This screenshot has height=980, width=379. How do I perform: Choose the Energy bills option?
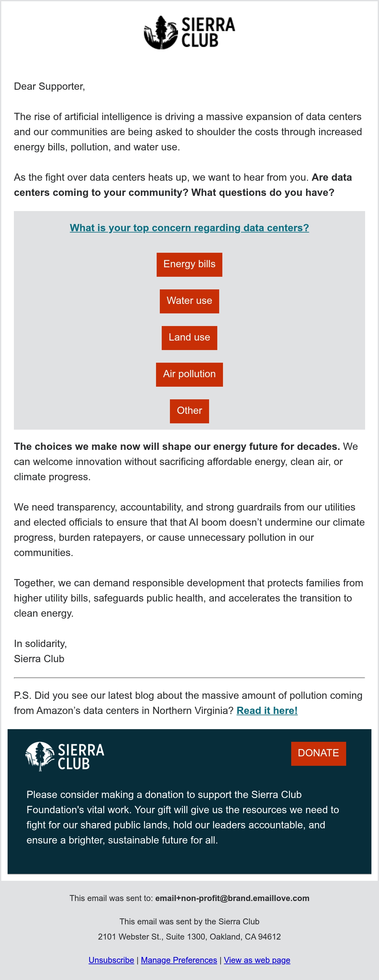pyautogui.click(x=189, y=264)
